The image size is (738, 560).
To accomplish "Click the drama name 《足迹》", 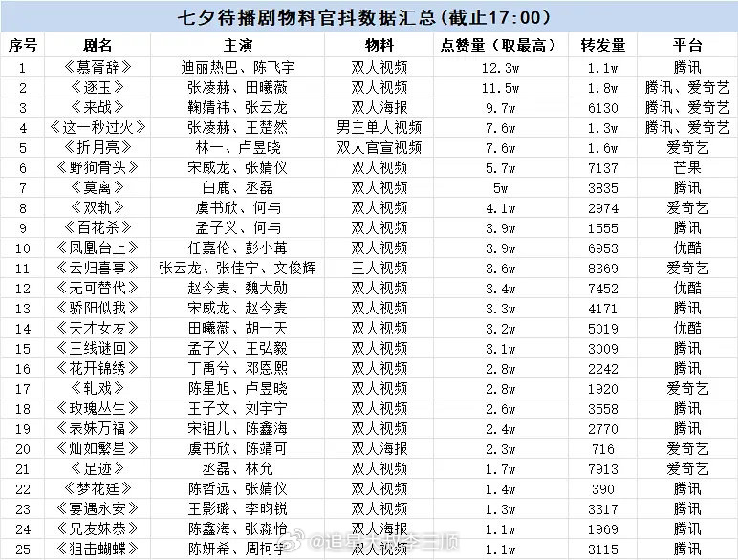I will 98,468.
